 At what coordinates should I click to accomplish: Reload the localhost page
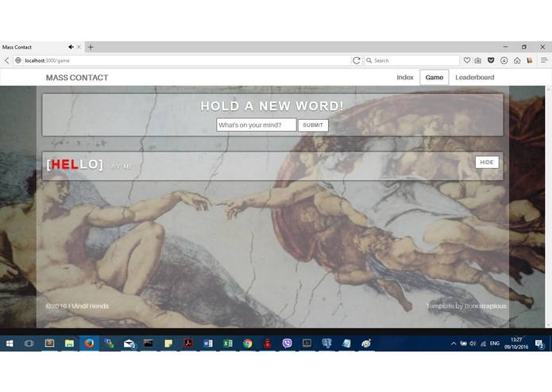[357, 60]
